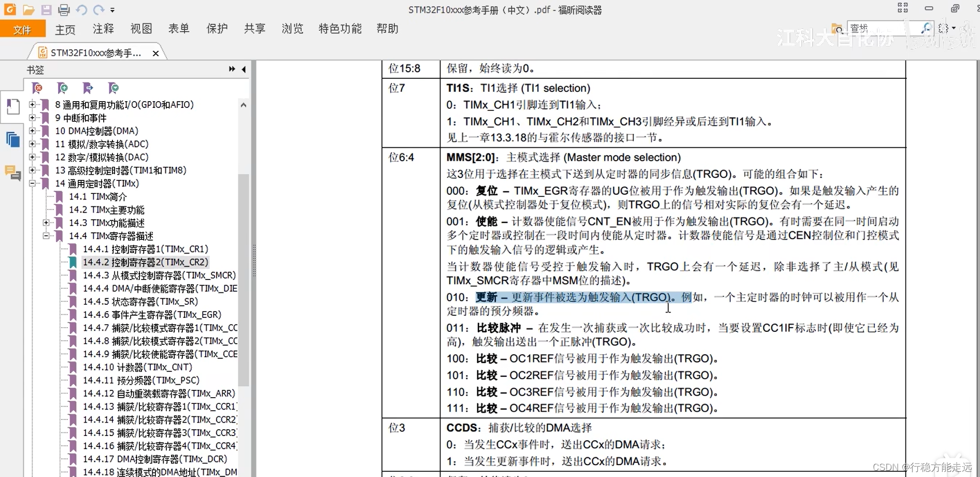This screenshot has width=980, height=477.
Task: Expand bookmark 13 高级控制定时器
Action: point(33,170)
